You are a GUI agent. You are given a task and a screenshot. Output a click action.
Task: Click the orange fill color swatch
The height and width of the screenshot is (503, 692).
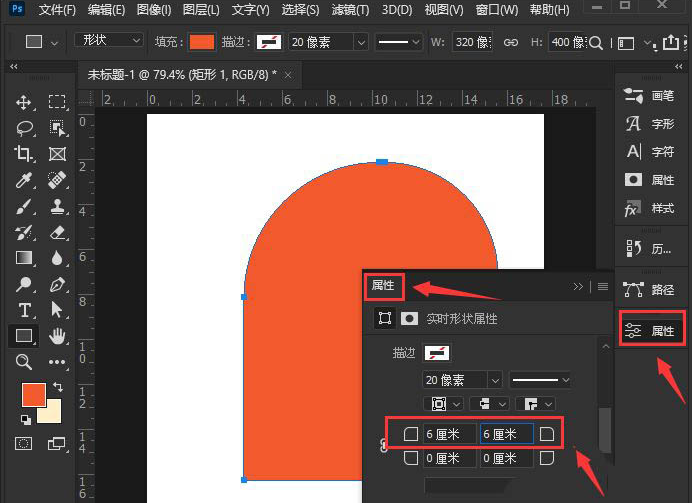click(202, 42)
